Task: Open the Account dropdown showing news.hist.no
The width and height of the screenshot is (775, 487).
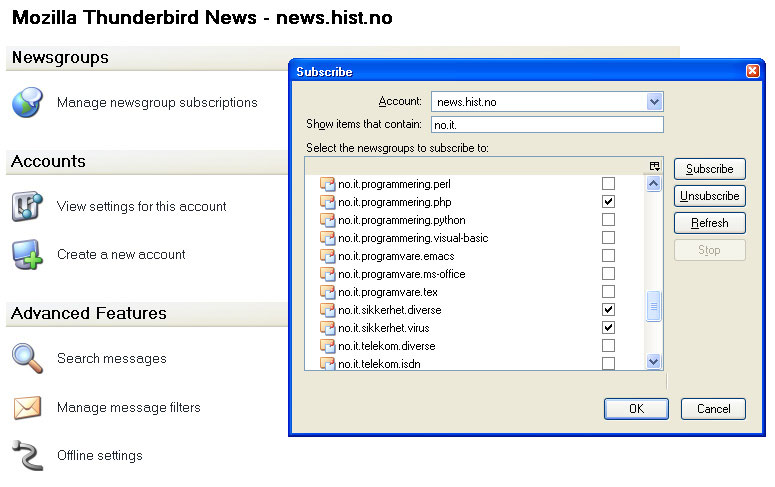Action: 547,102
